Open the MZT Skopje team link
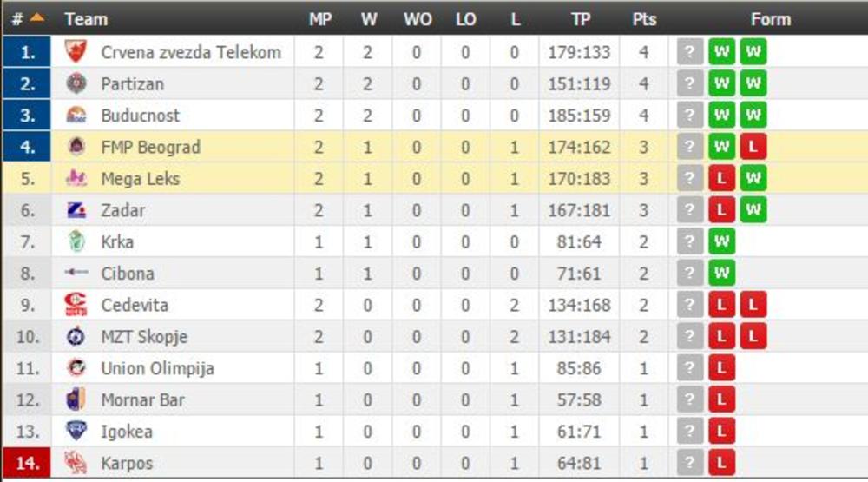The height and width of the screenshot is (482, 868). coord(144,337)
